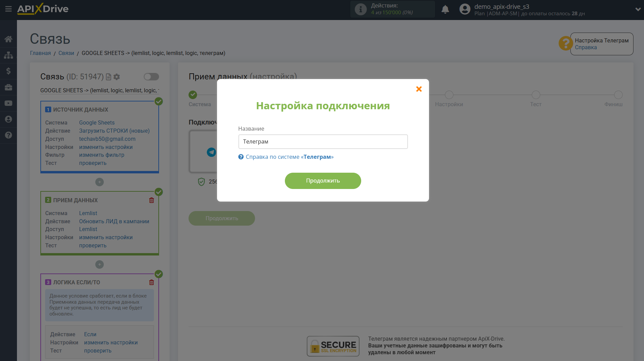Open the help question sidebar icon
Screen dimensions: 644x361
tap(8, 135)
